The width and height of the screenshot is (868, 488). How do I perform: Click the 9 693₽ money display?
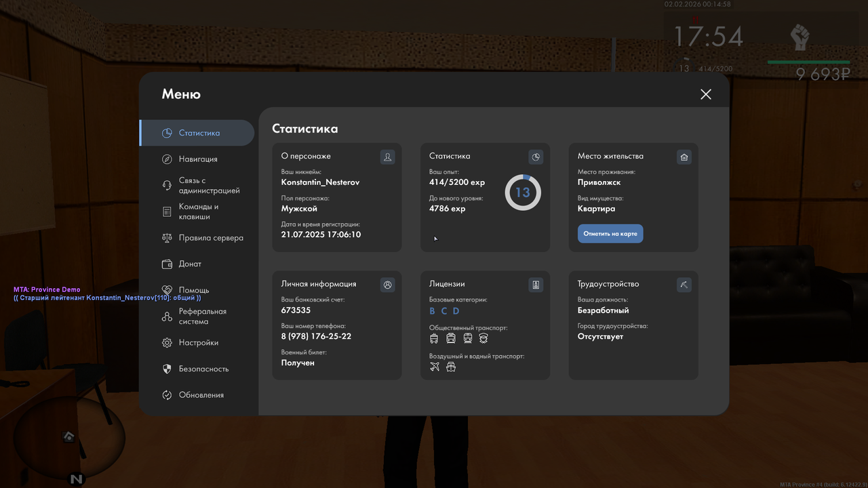point(823,75)
